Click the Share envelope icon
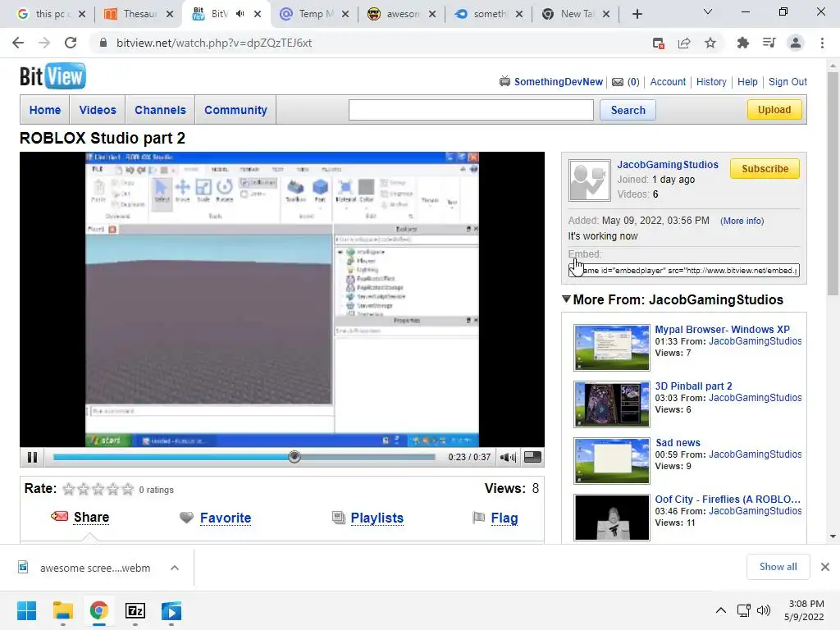Image resolution: width=840 pixels, height=630 pixels. (59, 517)
